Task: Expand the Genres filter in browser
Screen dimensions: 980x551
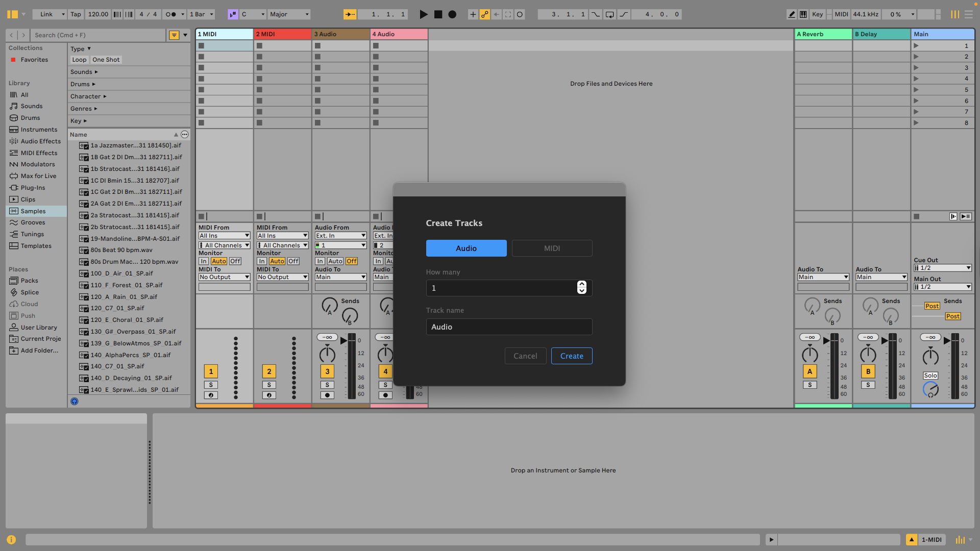Action: pyautogui.click(x=84, y=109)
